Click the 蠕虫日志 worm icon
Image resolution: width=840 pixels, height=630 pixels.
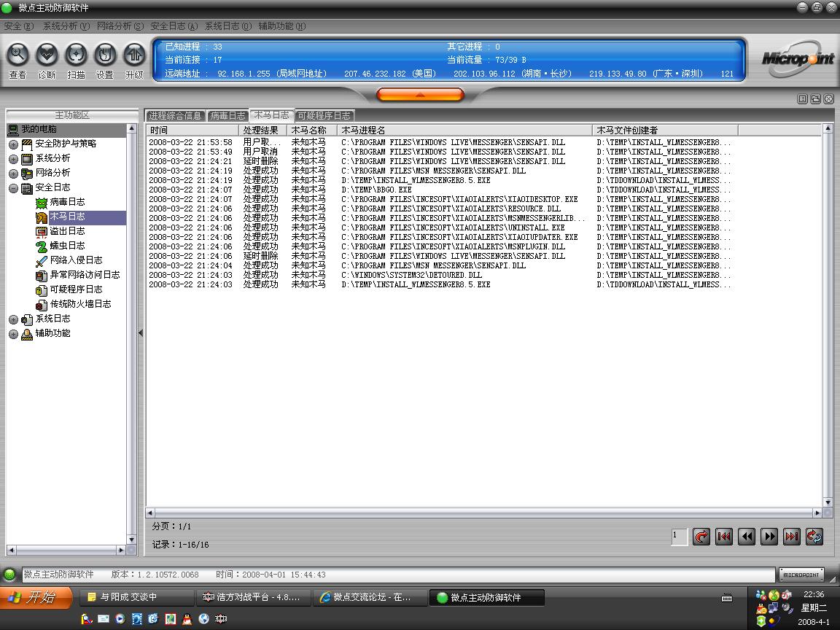click(42, 246)
